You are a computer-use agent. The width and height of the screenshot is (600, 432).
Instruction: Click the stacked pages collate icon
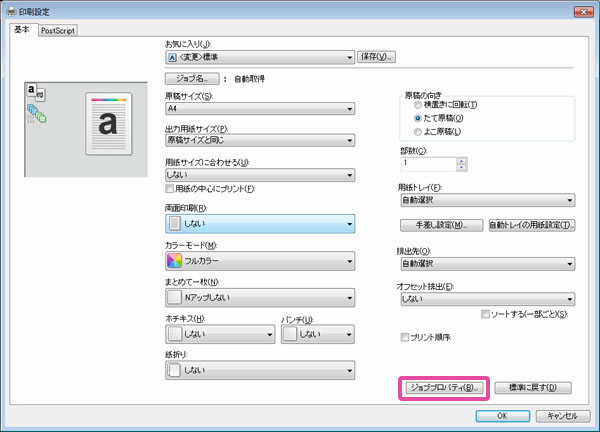click(x=34, y=113)
